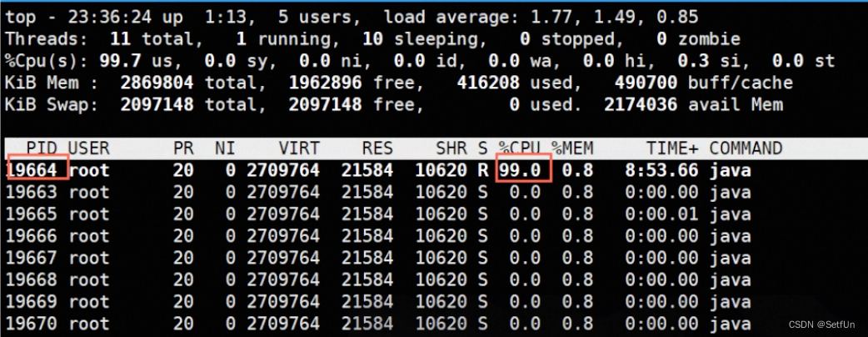Click the TIME+ column header
Image resolution: width=868 pixels, height=337 pixels.
pos(672,148)
